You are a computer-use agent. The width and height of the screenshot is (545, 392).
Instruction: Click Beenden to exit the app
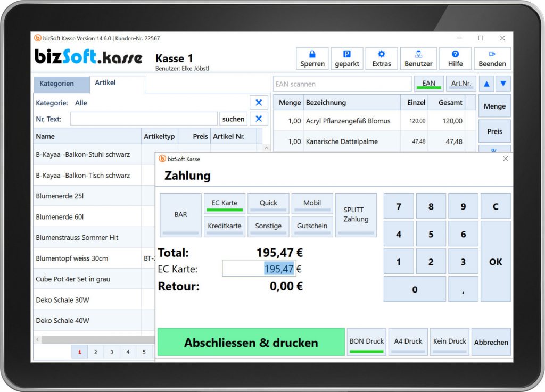492,59
